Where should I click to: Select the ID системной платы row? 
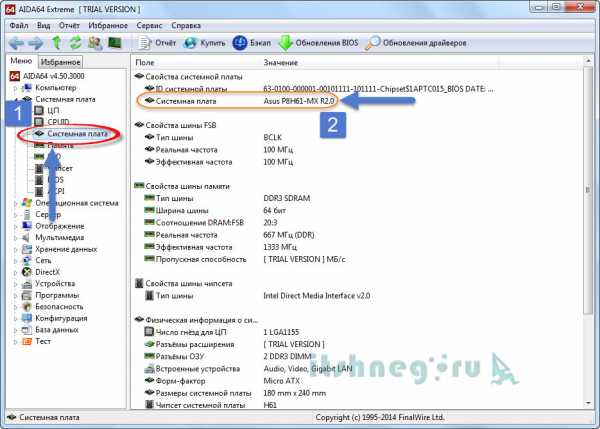point(319,89)
